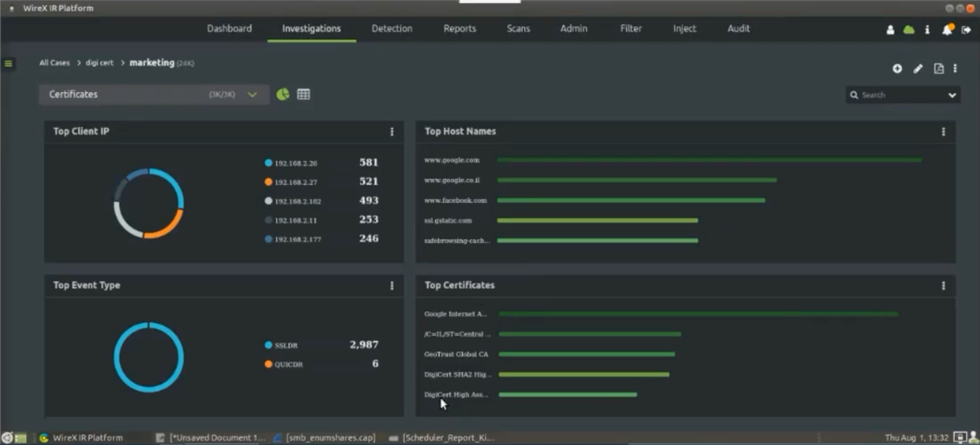Click the GeoTrust Global CA certificate
This screenshot has height=445, width=980.
click(x=456, y=354)
